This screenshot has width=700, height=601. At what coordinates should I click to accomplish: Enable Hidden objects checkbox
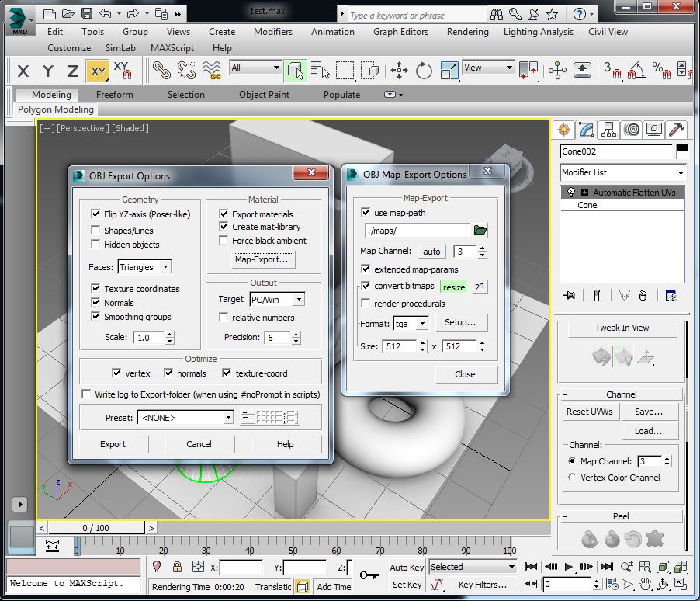click(x=95, y=244)
